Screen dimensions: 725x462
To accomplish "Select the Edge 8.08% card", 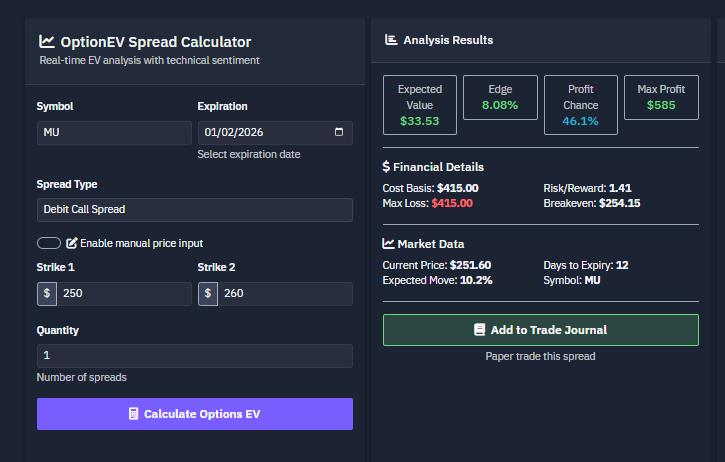I will tap(500, 98).
